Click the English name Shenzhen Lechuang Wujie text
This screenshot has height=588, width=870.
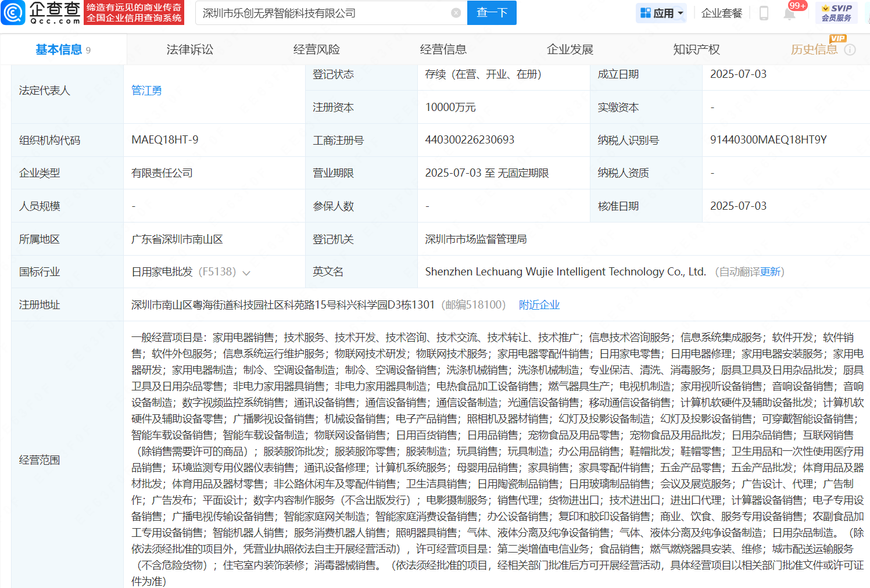[565, 272]
